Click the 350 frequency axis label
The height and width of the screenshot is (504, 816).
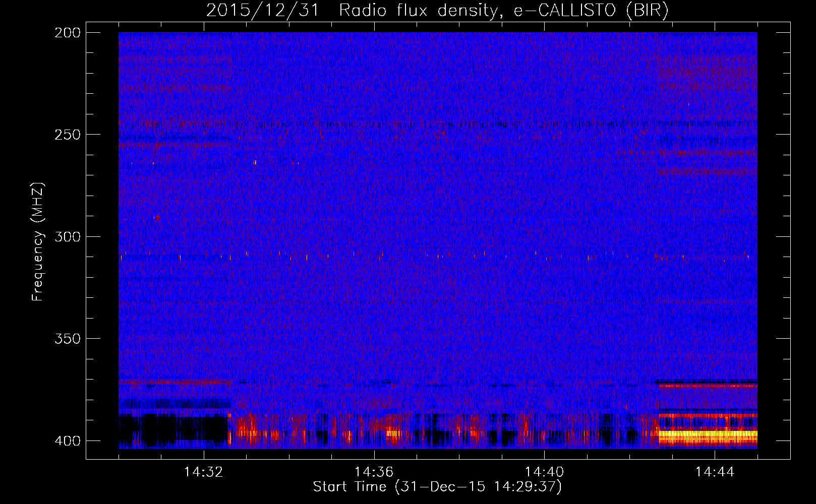(x=67, y=338)
